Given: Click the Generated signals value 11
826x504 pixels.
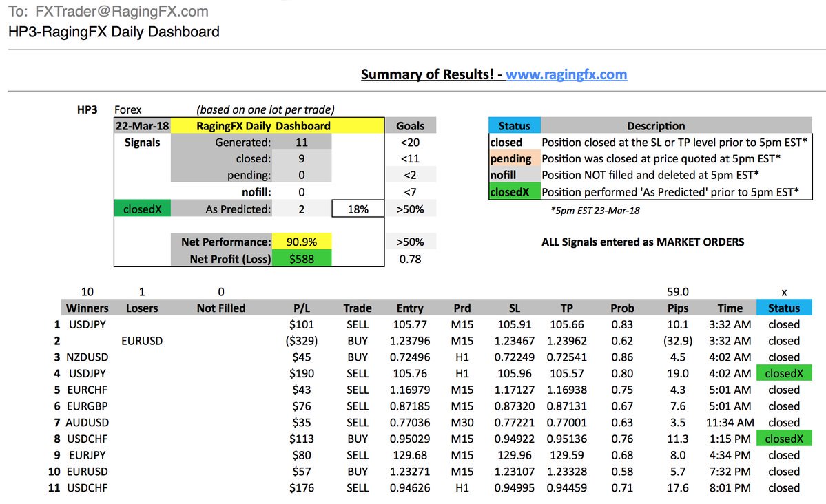Looking at the screenshot, I should 301,143.
